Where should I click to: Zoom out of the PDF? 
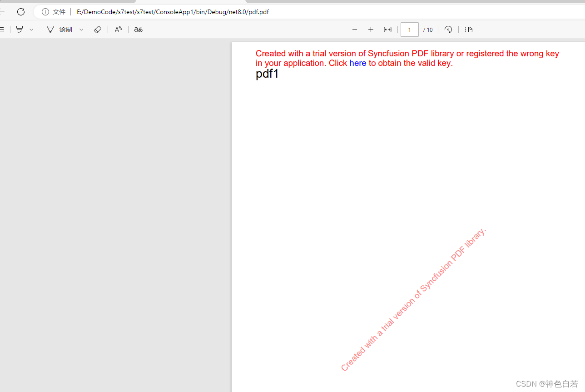355,30
